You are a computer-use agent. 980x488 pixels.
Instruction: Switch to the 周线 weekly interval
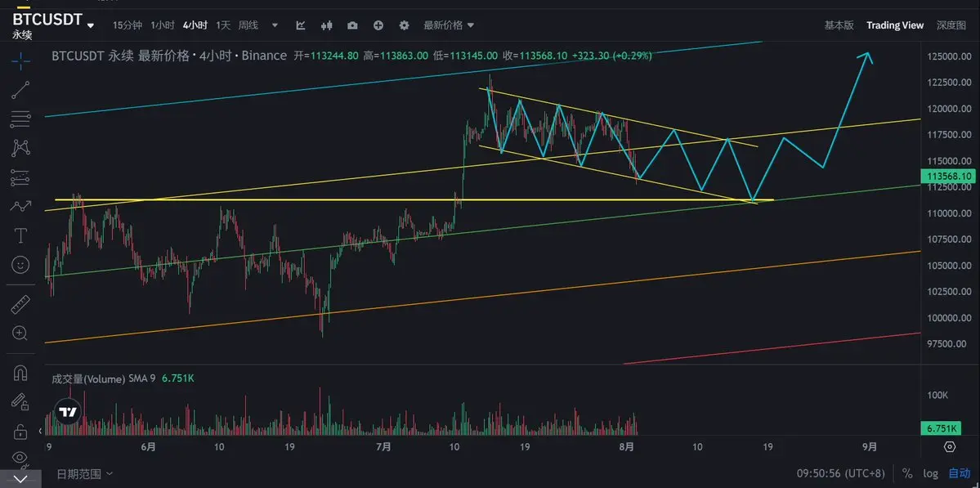pos(248,25)
